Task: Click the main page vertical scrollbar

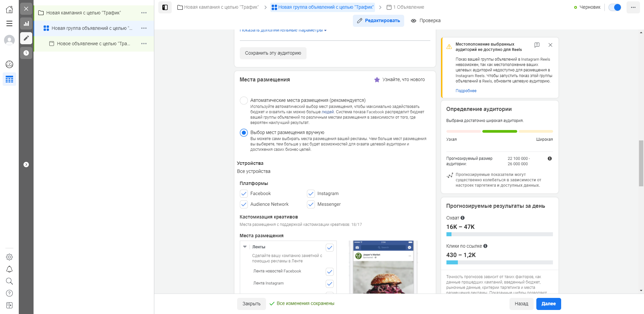Action: point(641,163)
